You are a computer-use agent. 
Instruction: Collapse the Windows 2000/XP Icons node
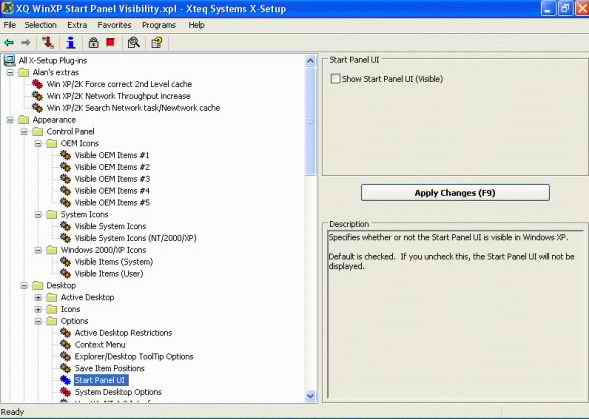(38, 250)
